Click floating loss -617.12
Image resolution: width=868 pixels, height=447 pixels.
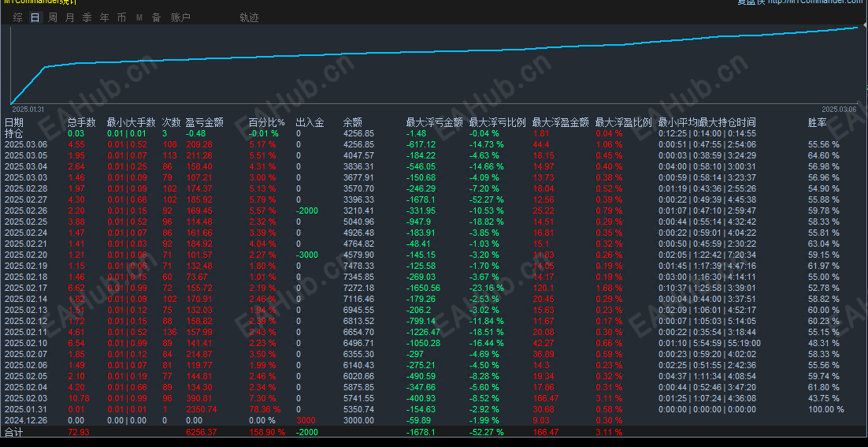421,144
